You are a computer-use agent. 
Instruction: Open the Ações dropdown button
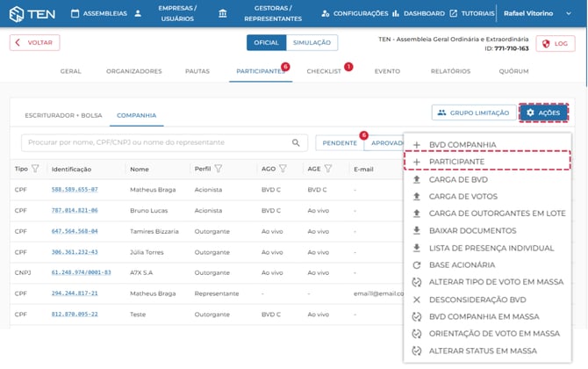point(543,112)
